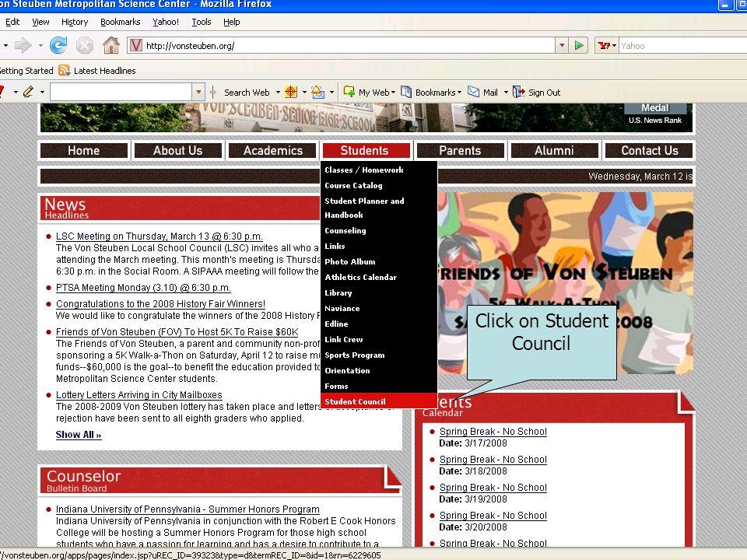Click the Alumni navigation tab
This screenshot has width=747, height=560.
point(554,150)
